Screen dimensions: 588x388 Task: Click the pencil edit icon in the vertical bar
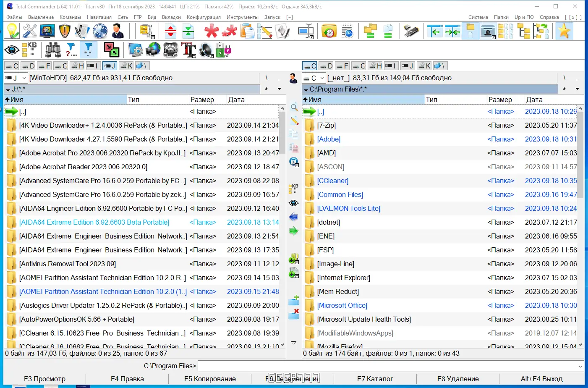pyautogui.click(x=294, y=121)
